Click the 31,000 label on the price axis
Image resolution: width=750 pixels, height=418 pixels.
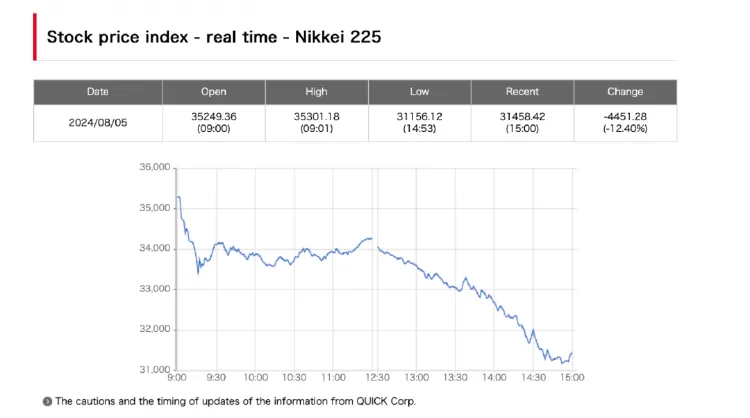click(155, 369)
